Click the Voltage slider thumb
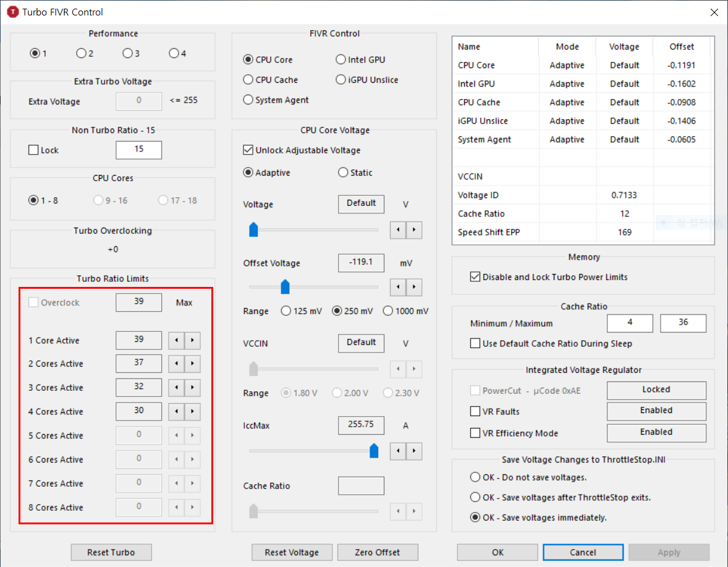 (253, 229)
